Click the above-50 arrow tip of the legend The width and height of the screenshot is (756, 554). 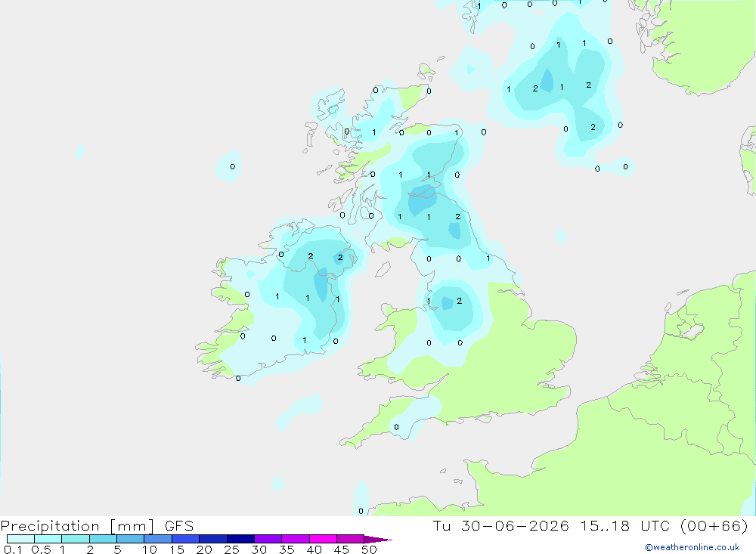pos(378,540)
